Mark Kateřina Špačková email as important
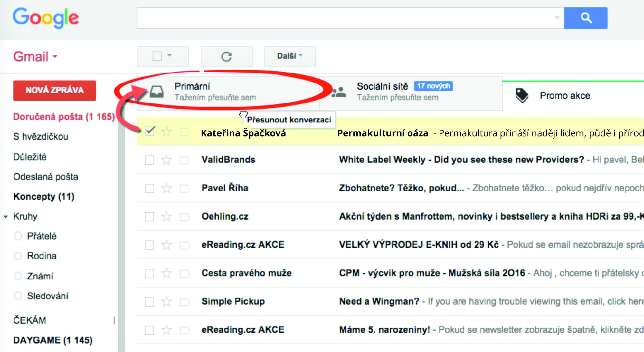Image resolution: width=644 pixels, height=352 pixels. coord(185,132)
